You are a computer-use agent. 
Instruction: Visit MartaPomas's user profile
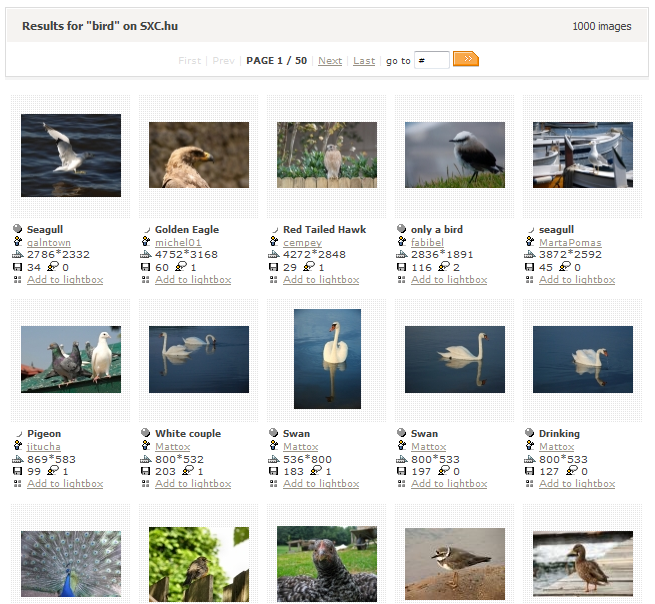click(570, 242)
